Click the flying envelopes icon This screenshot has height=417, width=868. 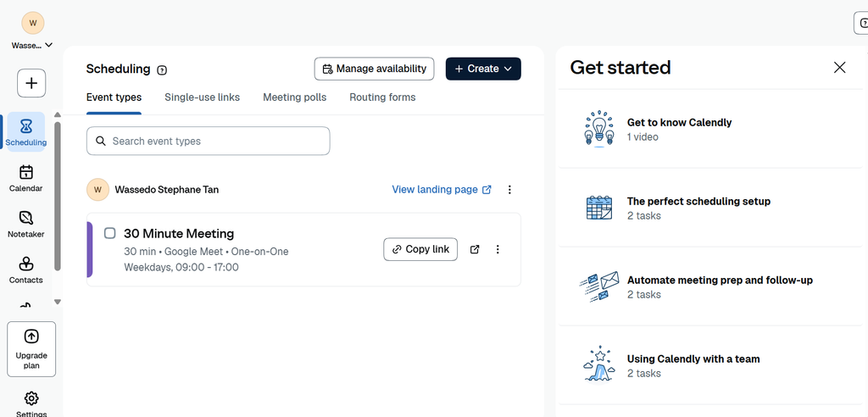coord(599,286)
